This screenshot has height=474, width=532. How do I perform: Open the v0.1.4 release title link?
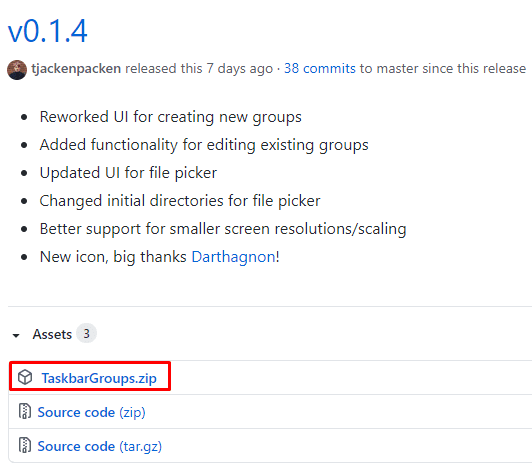(48, 31)
